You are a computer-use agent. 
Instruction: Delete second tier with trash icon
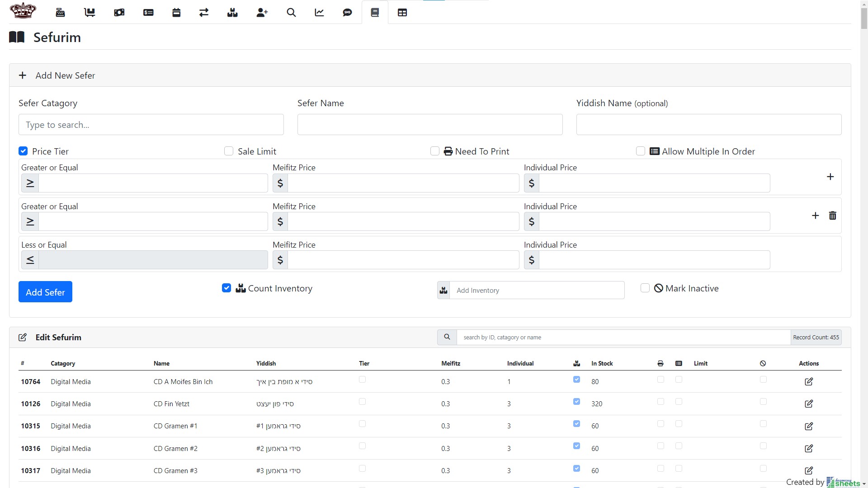[833, 216]
